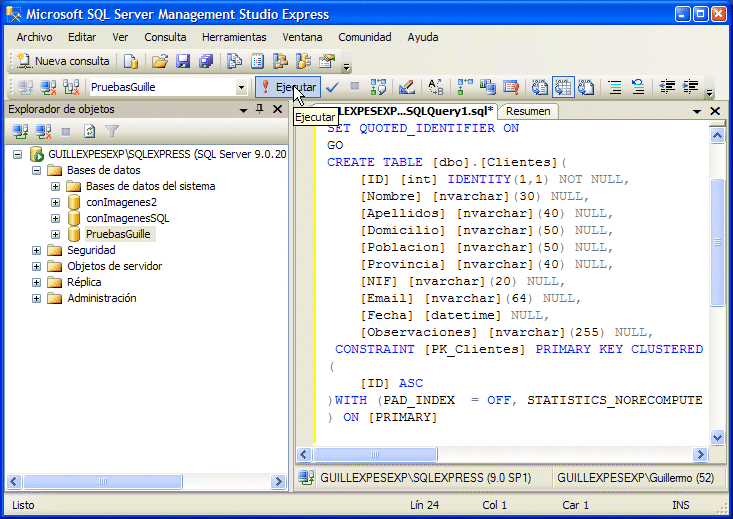Save the query with the floppy disk icon
733x519 pixels.
tap(183, 61)
